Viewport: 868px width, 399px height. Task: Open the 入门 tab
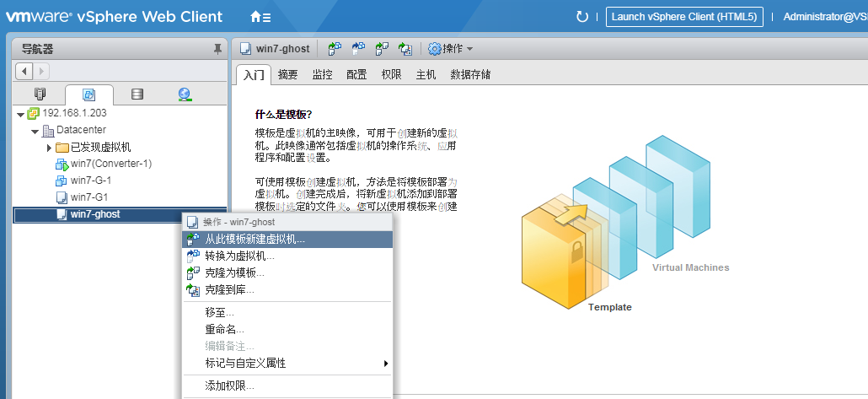point(254,75)
